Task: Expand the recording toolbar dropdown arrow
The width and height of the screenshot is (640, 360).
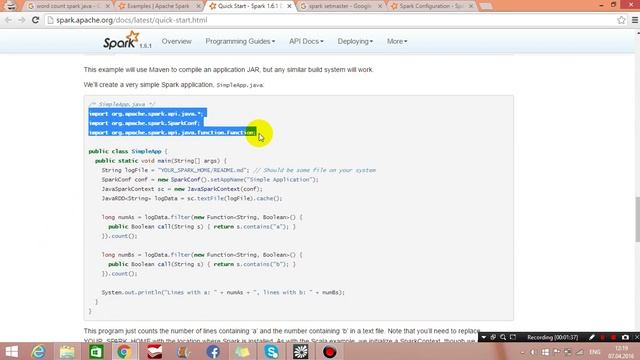Action: click(x=484, y=337)
